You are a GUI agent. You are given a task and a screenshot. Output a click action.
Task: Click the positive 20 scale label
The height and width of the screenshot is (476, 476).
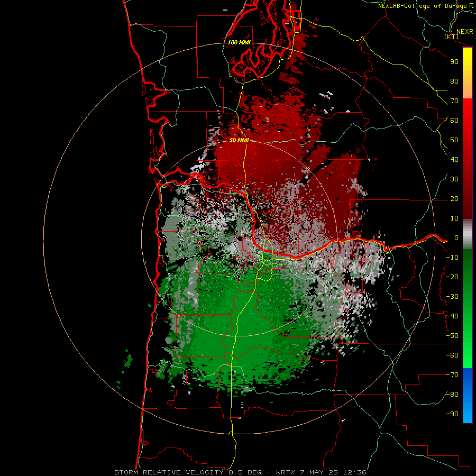454,198
